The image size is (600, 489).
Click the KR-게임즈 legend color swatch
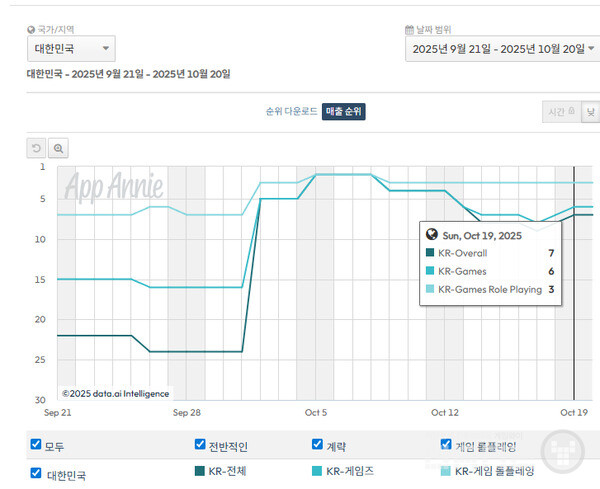tap(317, 470)
